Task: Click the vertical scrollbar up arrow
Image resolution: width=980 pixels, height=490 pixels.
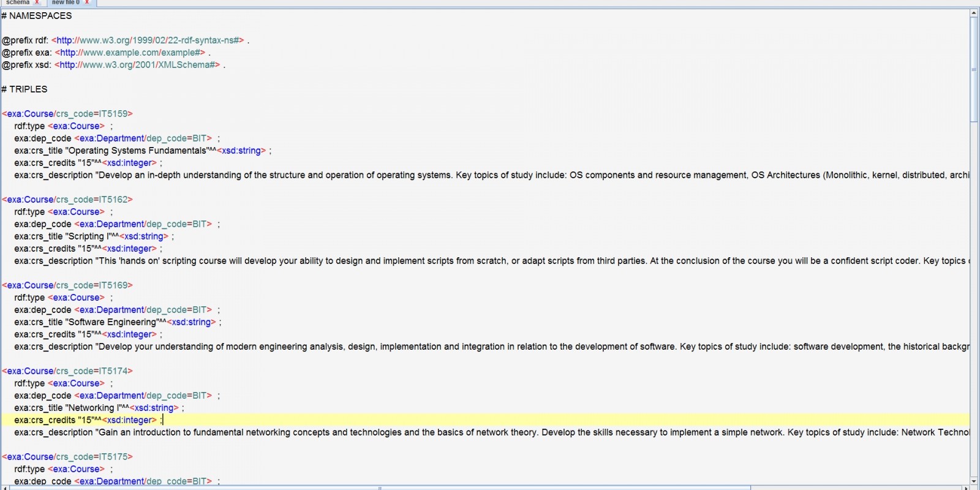Action: click(974, 13)
